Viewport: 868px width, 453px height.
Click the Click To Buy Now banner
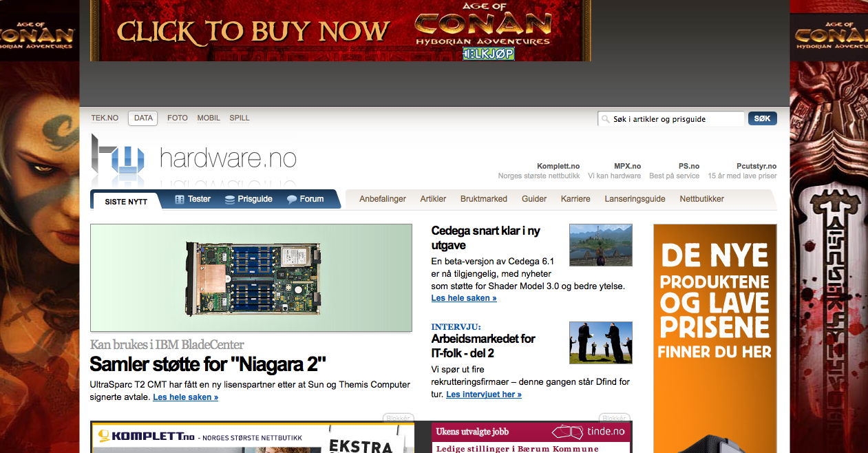341,30
